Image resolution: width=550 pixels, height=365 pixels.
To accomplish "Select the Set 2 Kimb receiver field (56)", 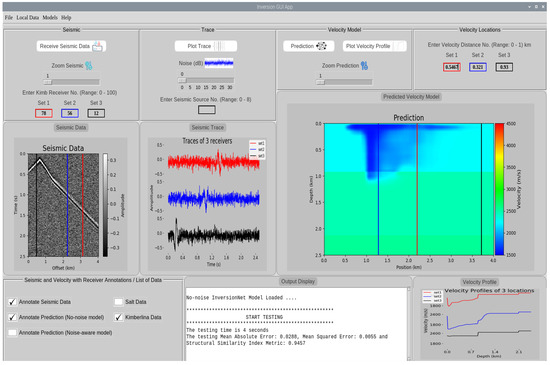I will coord(70,113).
